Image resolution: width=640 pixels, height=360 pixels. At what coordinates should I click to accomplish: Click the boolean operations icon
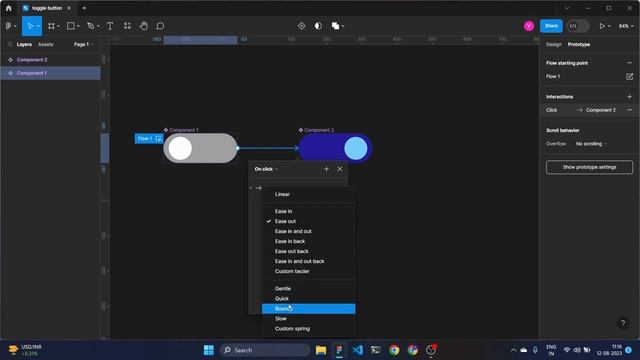(336, 26)
